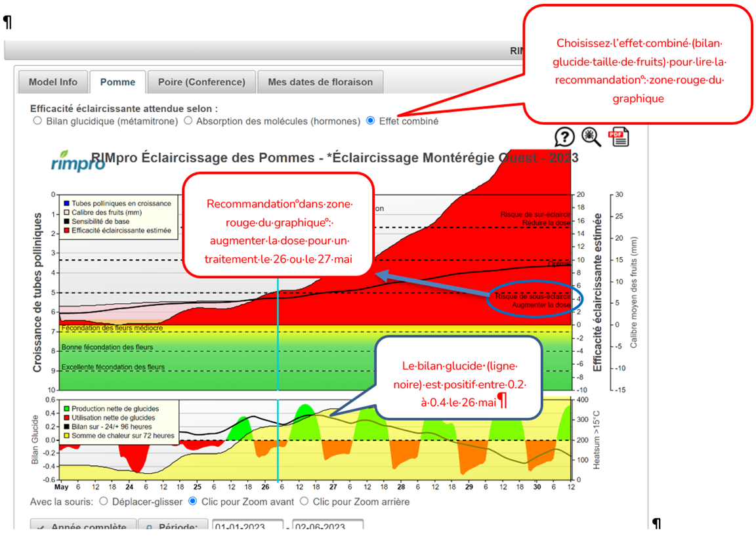This screenshot has height=540, width=756.
Task: Select Clic pour Zoom arrière option
Action: (304, 501)
